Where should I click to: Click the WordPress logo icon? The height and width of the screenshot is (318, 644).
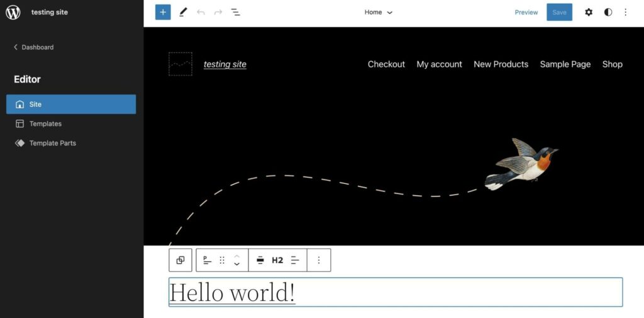(x=13, y=13)
